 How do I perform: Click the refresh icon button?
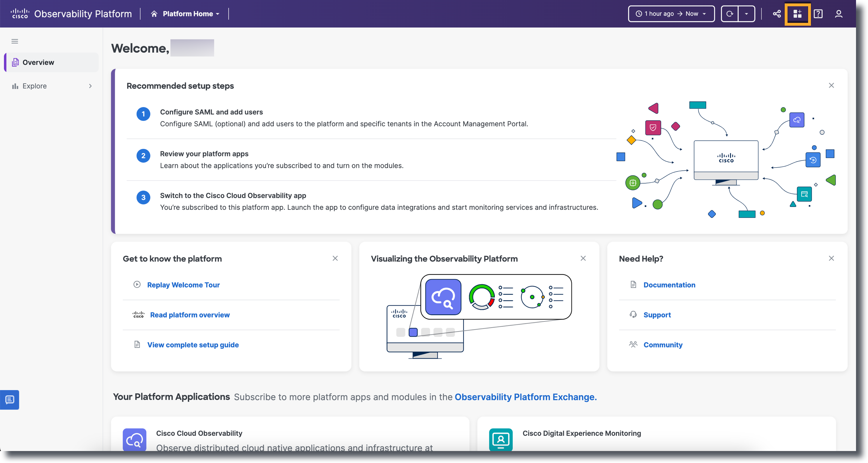pyautogui.click(x=730, y=14)
